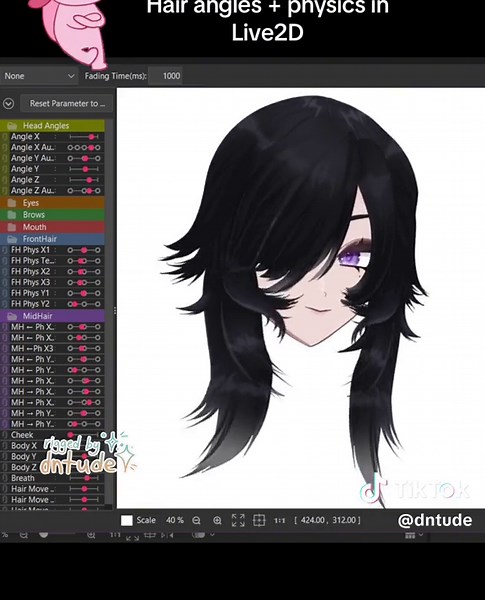This screenshot has height=600, width=485.
Task: Toggle the link icon beside Angle X
Action: point(4,137)
